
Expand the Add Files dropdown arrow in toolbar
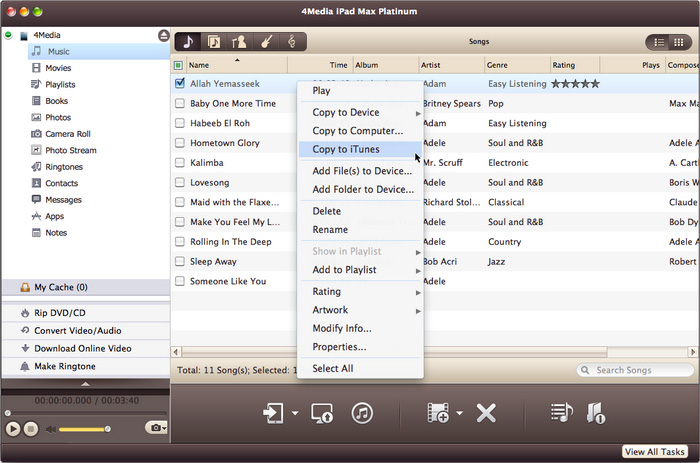[459, 414]
